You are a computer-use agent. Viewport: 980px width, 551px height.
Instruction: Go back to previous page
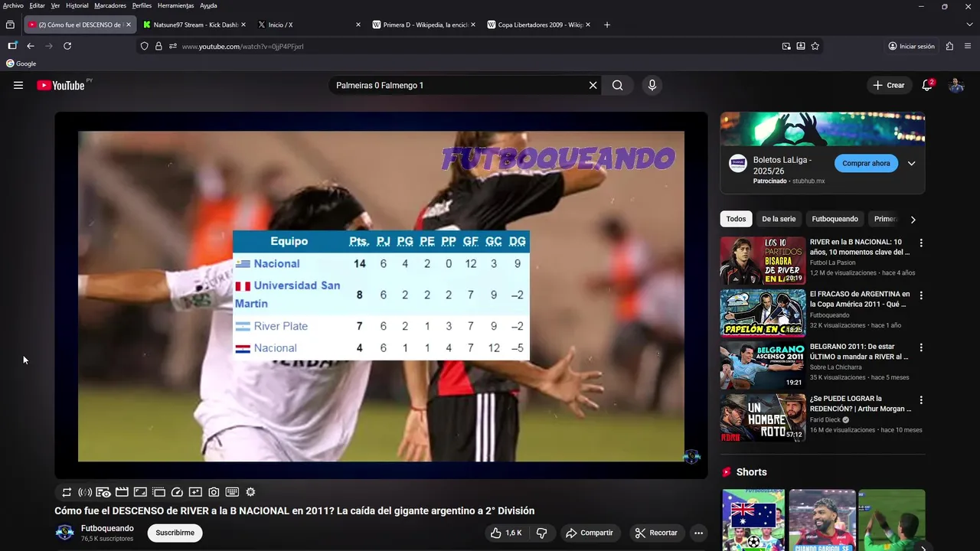(31, 46)
